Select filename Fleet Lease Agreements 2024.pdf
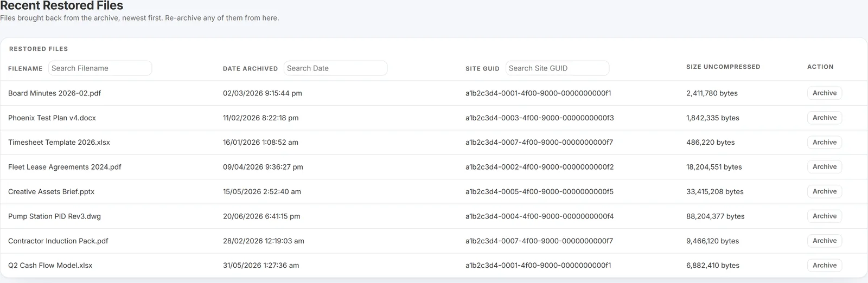Screen dimensions: 868x283 pyautogui.click(x=65, y=167)
